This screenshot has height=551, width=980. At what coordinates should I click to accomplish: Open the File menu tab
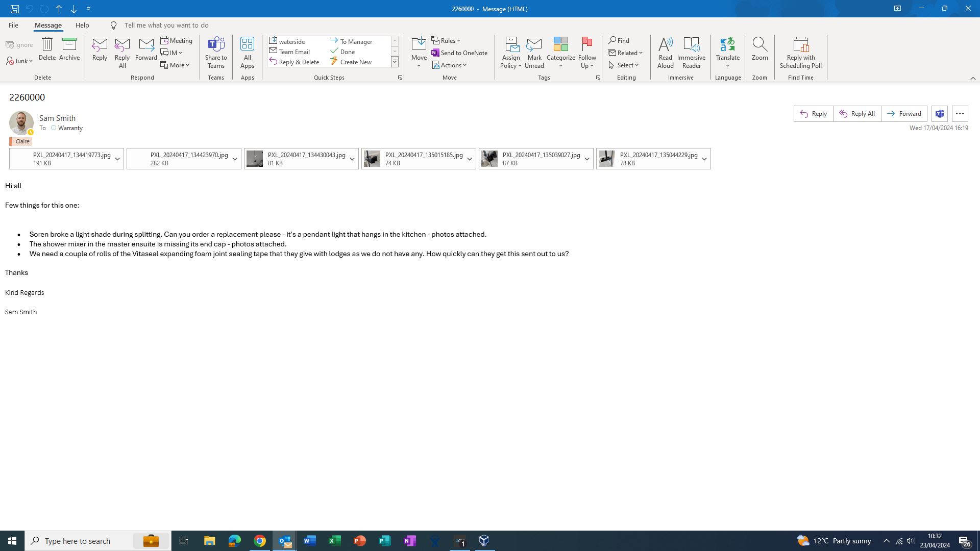[13, 25]
